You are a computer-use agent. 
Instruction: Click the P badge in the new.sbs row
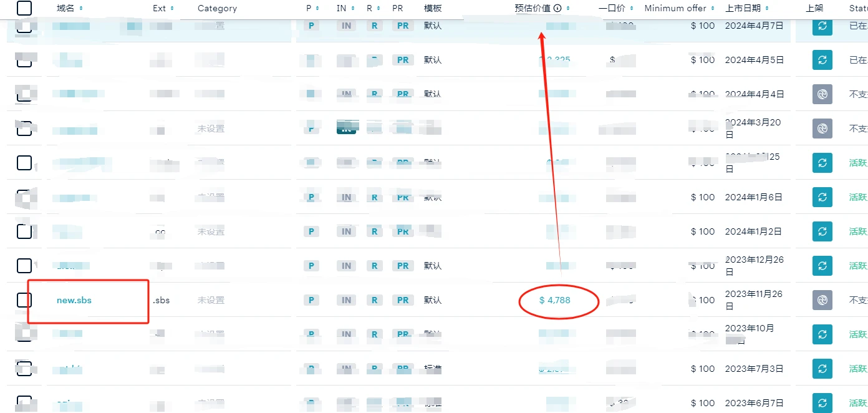(311, 300)
